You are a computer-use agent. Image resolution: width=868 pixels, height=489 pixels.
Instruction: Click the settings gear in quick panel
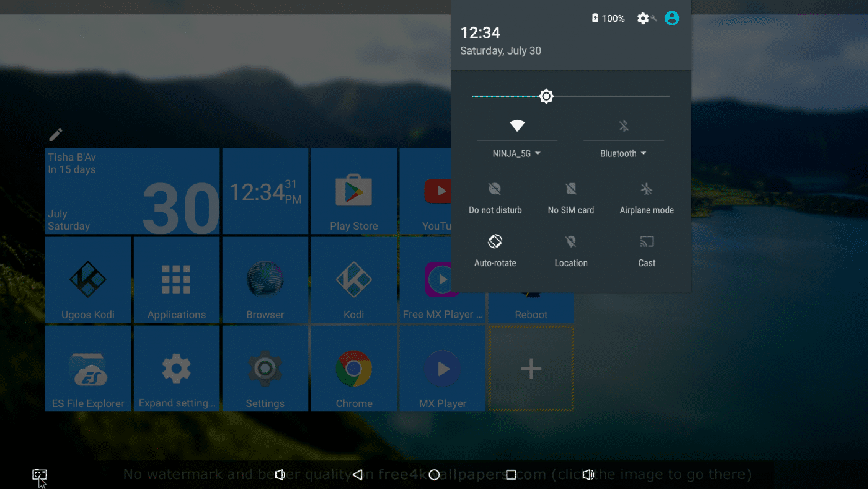pyautogui.click(x=643, y=19)
